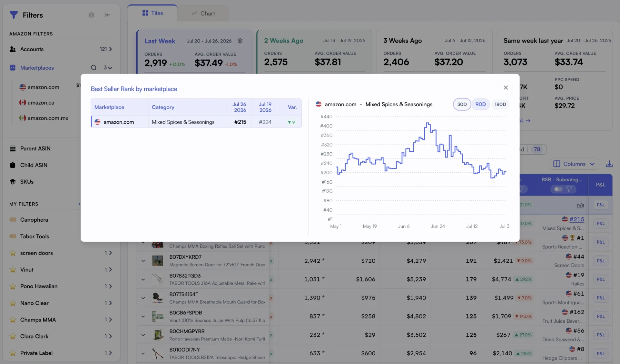Click the P&L column header
620x364 pixels.
tap(601, 185)
